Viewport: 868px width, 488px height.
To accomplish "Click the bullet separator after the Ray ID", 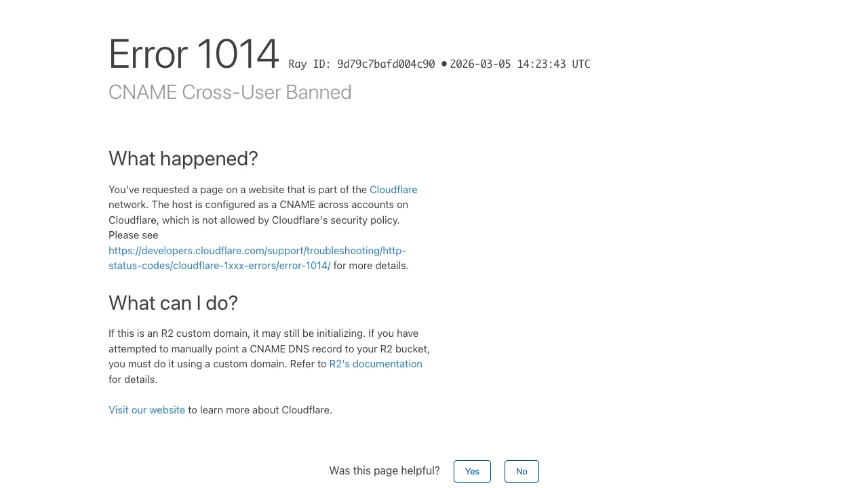I will pyautogui.click(x=444, y=64).
